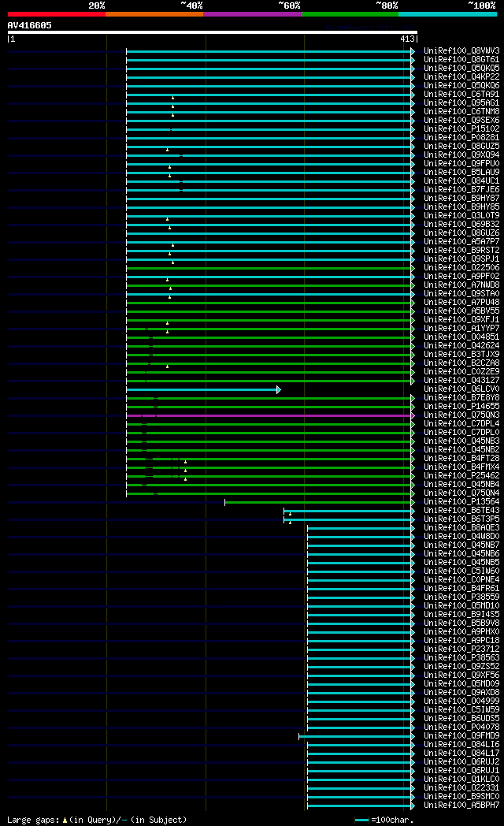This screenshot has height=826, width=504.
Task: Select subject label UniRef100_P14655
Action: coord(461,407)
